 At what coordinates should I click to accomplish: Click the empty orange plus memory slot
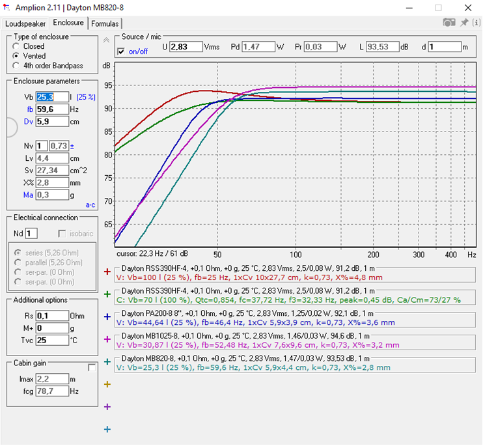tap(107, 384)
